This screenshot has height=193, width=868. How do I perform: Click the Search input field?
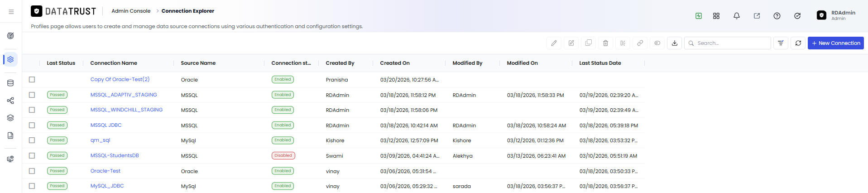tap(728, 43)
